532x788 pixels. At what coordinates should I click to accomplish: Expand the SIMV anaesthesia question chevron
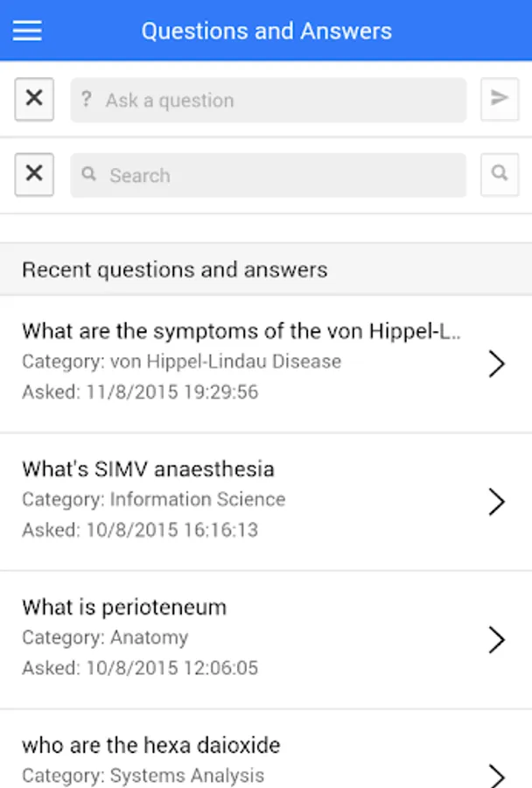coord(496,501)
